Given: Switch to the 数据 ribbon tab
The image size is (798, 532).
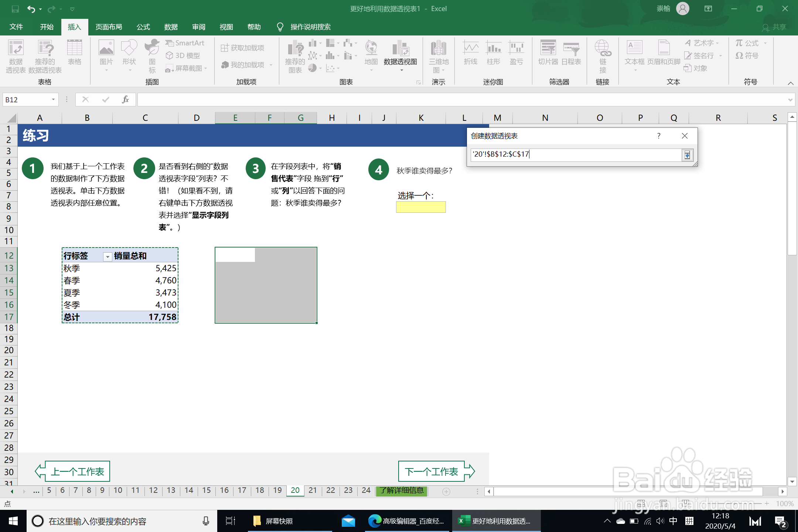Looking at the screenshot, I should coord(171,27).
